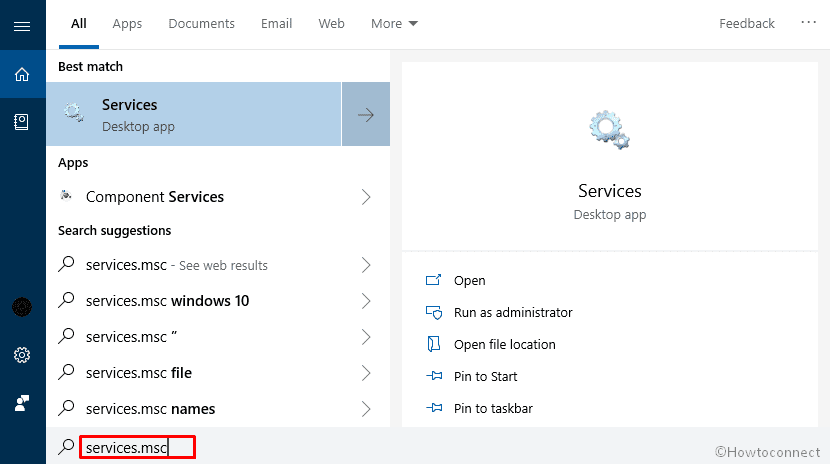Click Services title in preview pane
Image resolution: width=830 pixels, height=464 pixels.
click(610, 190)
